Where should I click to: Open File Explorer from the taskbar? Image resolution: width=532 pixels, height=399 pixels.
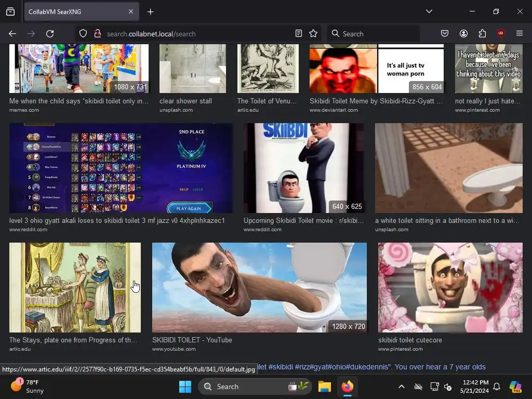tap(324, 387)
